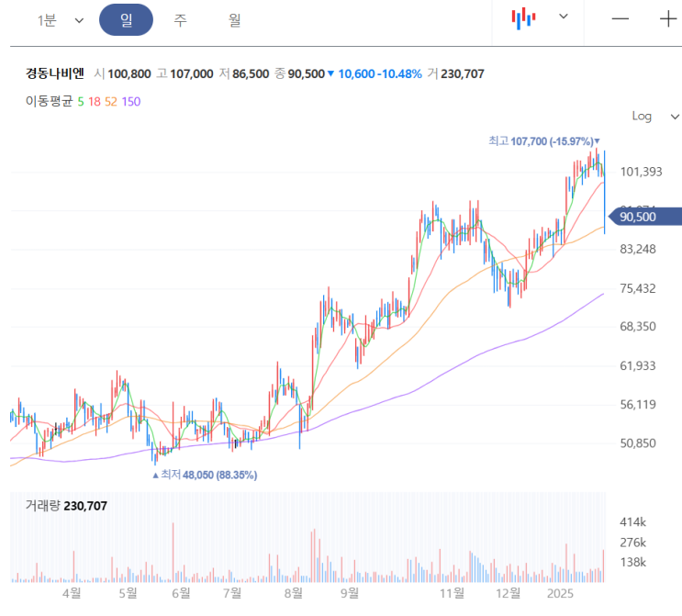Click the price change 10,600 value

(x=357, y=74)
